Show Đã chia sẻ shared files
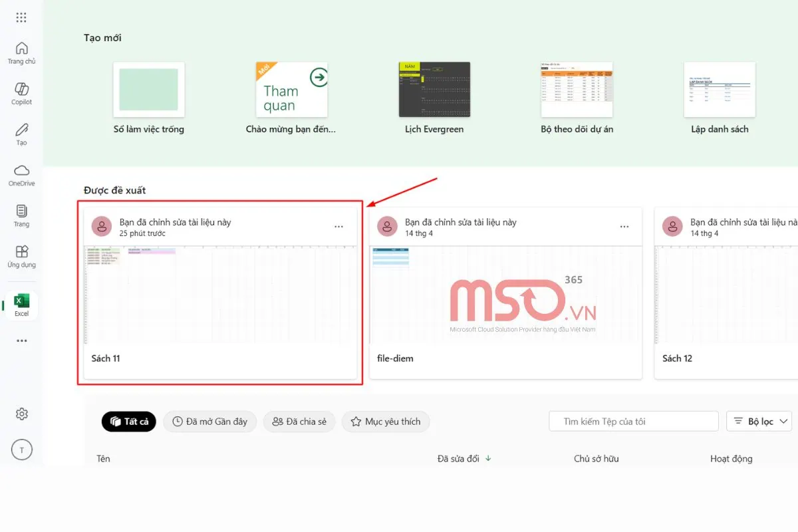Screen dimensions: 798x532 (299, 422)
